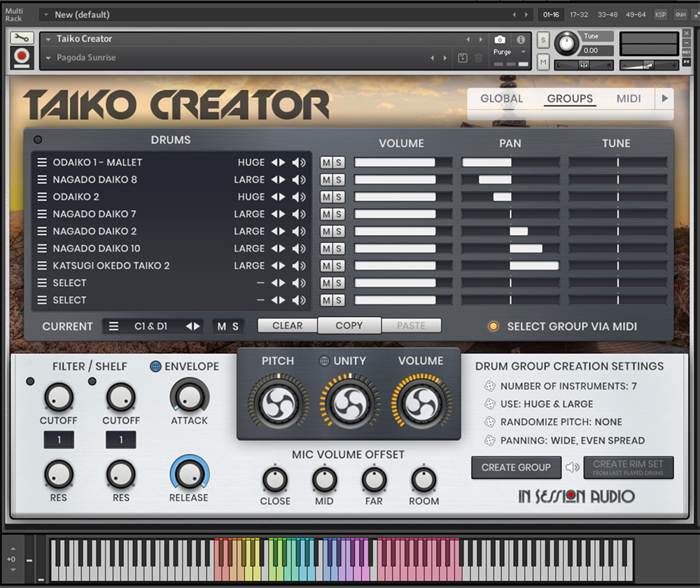Click the globe icon next to UNITY
The height and width of the screenshot is (588, 700).
point(325,360)
